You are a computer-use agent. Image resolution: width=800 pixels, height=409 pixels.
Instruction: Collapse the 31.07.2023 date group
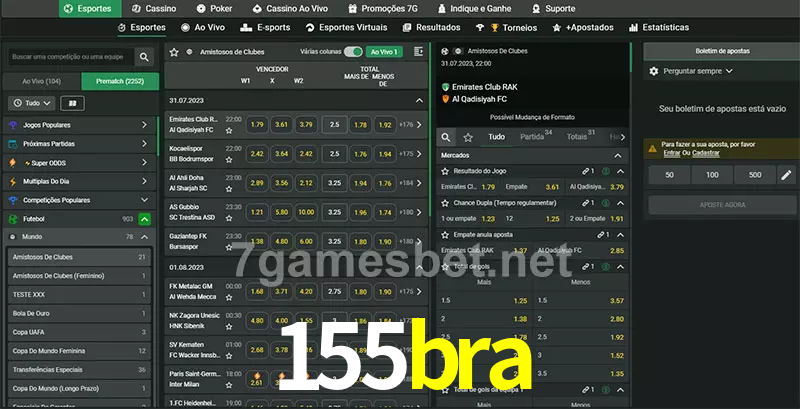(419, 100)
